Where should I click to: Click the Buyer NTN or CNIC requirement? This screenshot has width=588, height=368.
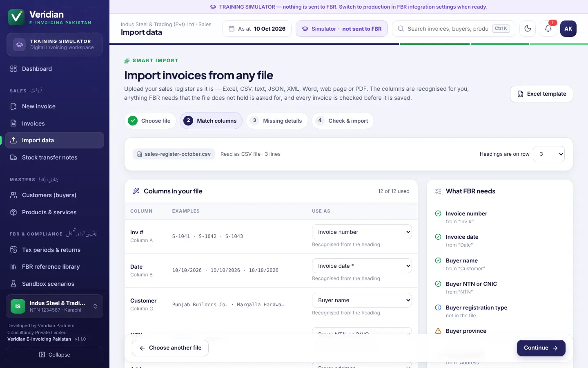pos(500,287)
